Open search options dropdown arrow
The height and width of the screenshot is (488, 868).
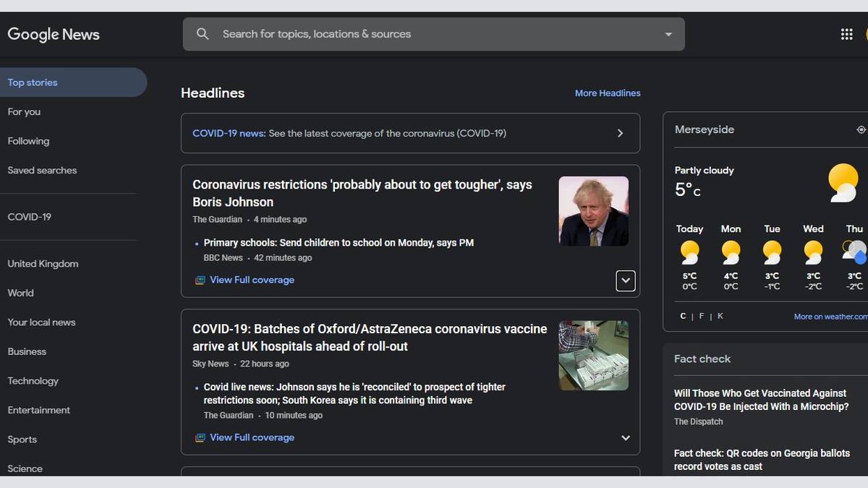[x=668, y=34]
